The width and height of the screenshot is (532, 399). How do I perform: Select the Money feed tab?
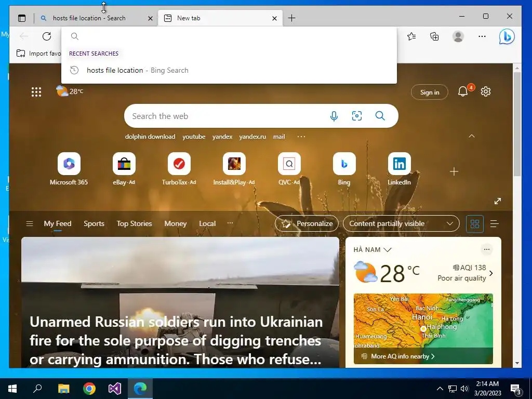click(x=176, y=223)
